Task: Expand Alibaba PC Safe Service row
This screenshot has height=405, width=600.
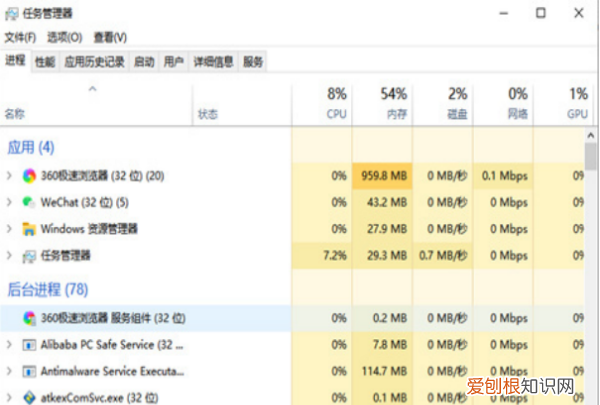Action: tap(9, 345)
